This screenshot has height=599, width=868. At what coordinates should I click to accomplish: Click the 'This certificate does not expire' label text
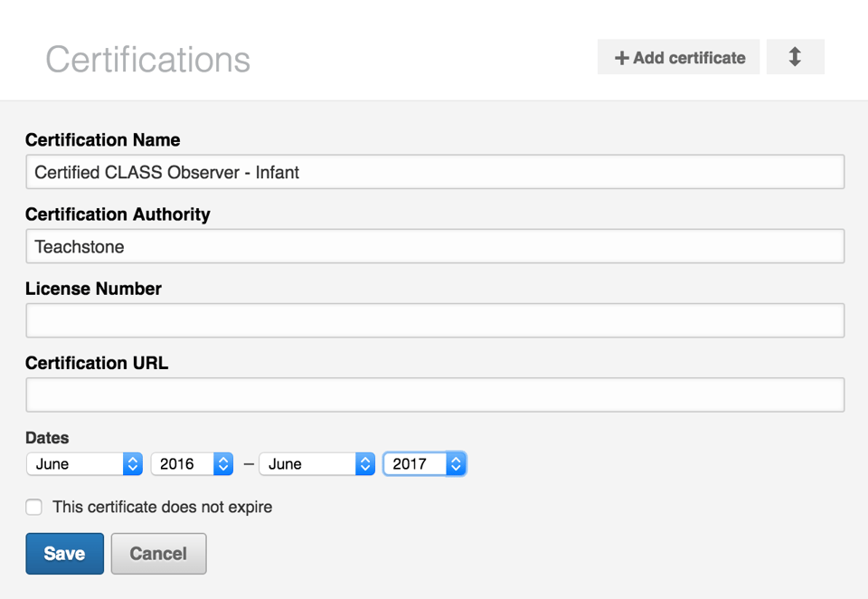[x=162, y=507]
